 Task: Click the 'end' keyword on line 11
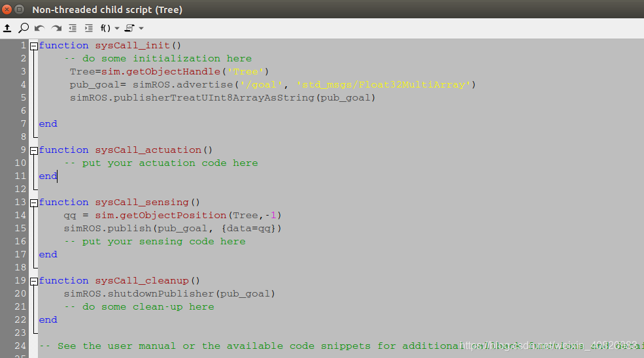[x=48, y=176]
